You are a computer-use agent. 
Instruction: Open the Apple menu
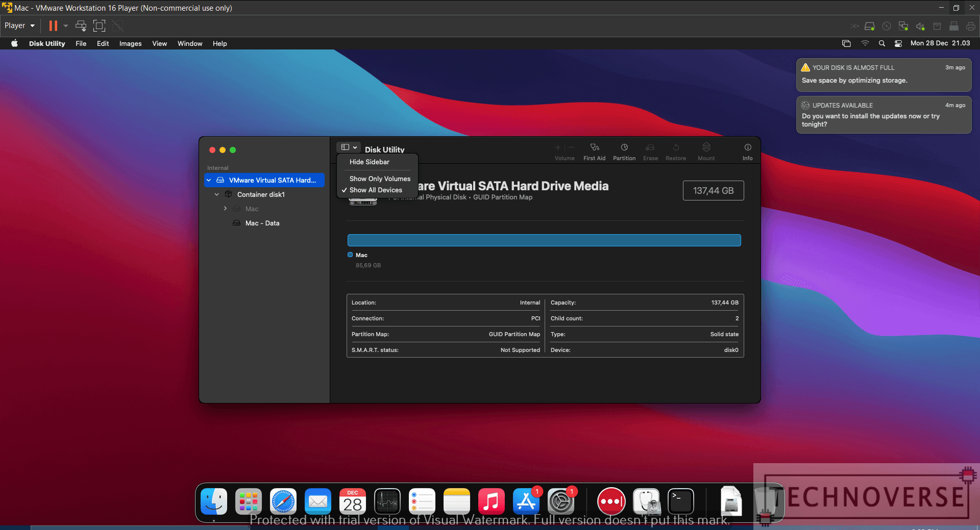click(x=15, y=43)
